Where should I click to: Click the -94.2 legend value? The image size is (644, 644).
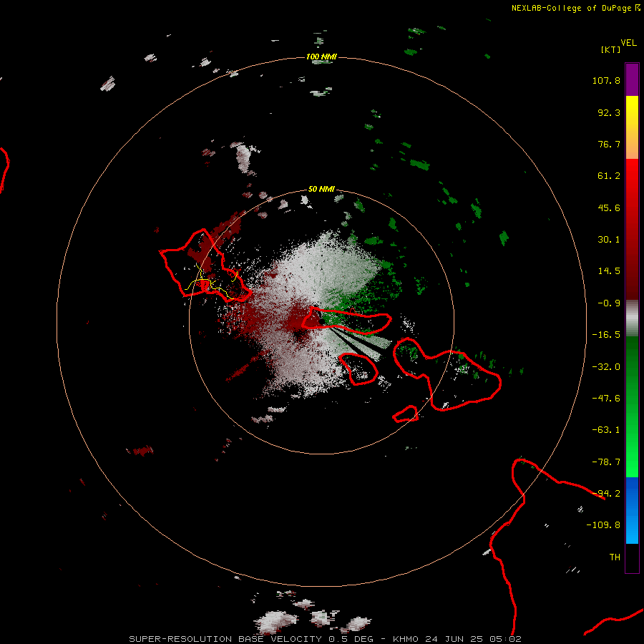click(x=606, y=493)
